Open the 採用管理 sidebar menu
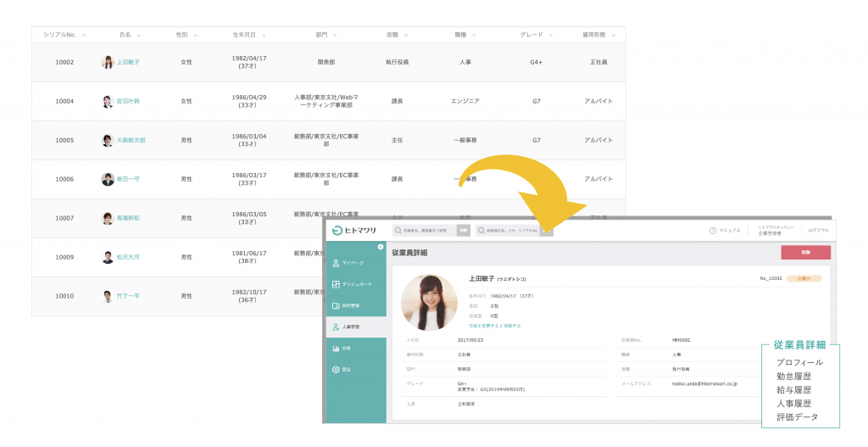The height and width of the screenshot is (447, 868). click(356, 305)
